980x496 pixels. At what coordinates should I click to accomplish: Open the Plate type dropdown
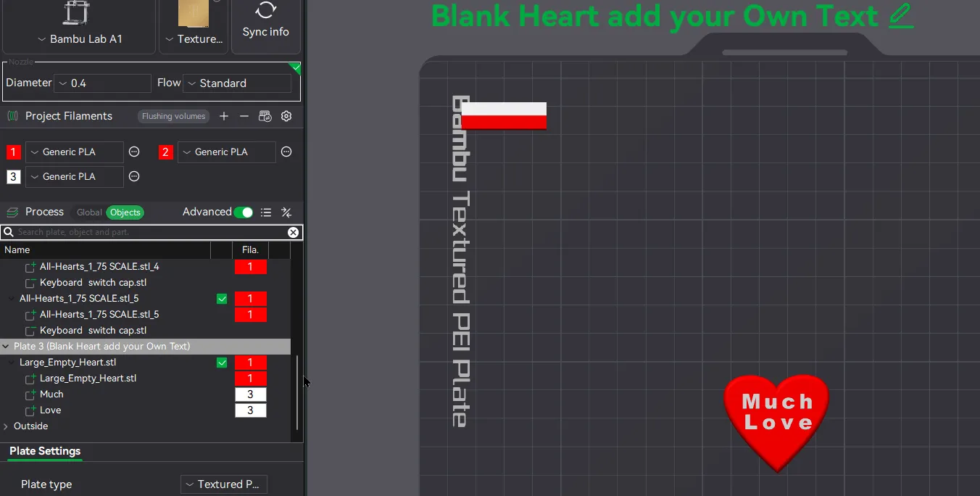coord(224,484)
